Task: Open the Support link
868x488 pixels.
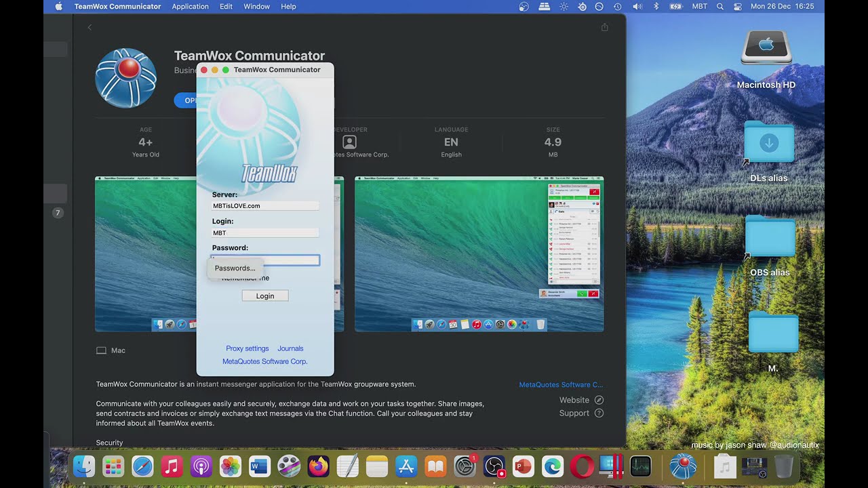Action: point(581,413)
